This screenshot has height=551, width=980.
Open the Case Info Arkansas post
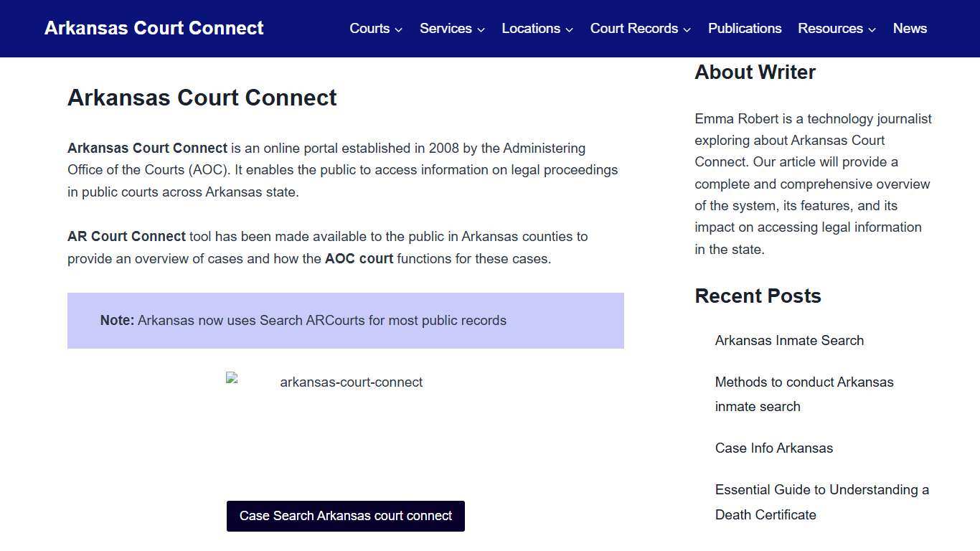(774, 448)
